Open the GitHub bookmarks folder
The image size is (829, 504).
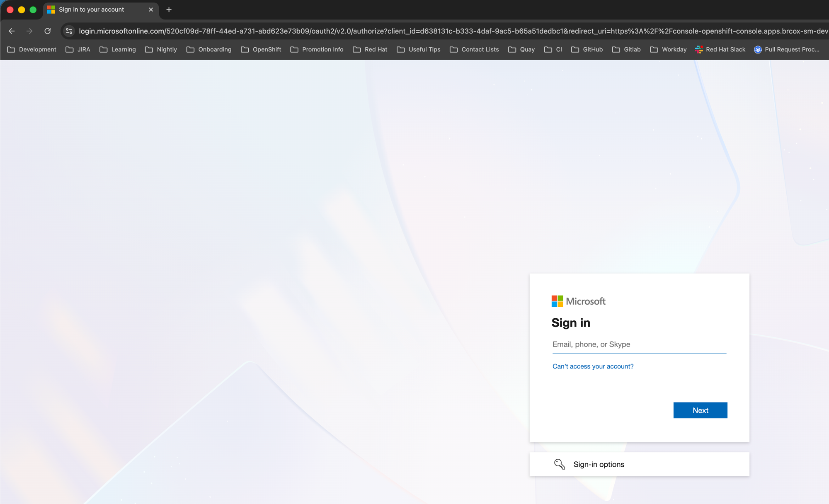pos(587,49)
